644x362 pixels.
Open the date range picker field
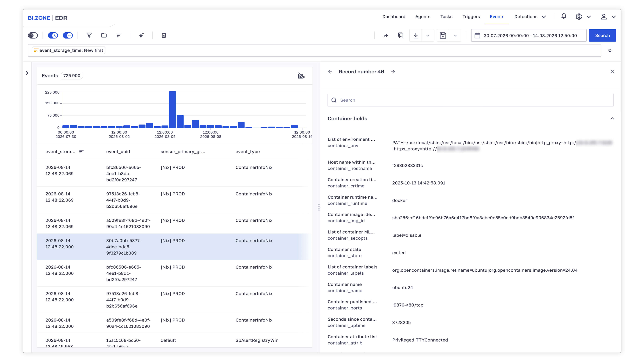529,36
